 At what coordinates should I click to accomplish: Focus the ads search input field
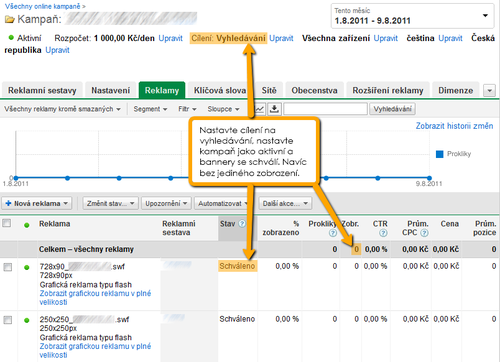[325, 109]
